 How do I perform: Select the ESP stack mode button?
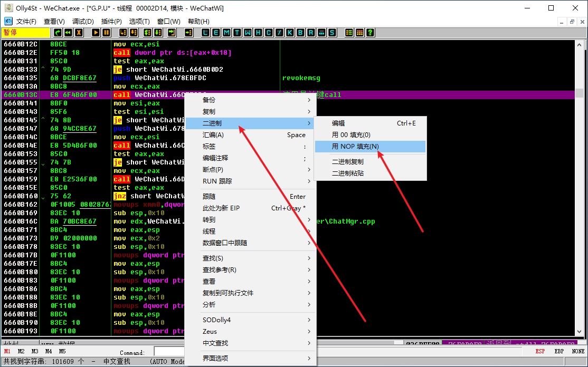(x=540, y=351)
